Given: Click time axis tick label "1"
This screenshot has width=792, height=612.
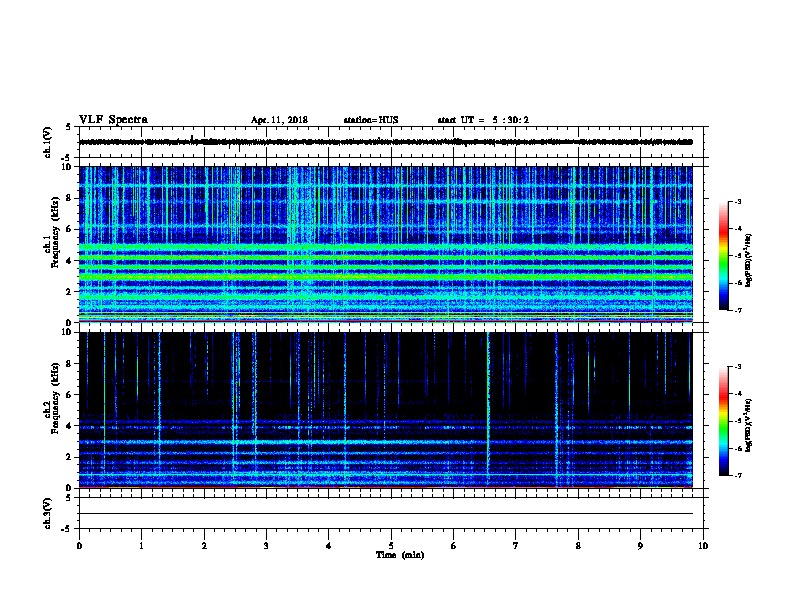Looking at the screenshot, I should [141, 545].
